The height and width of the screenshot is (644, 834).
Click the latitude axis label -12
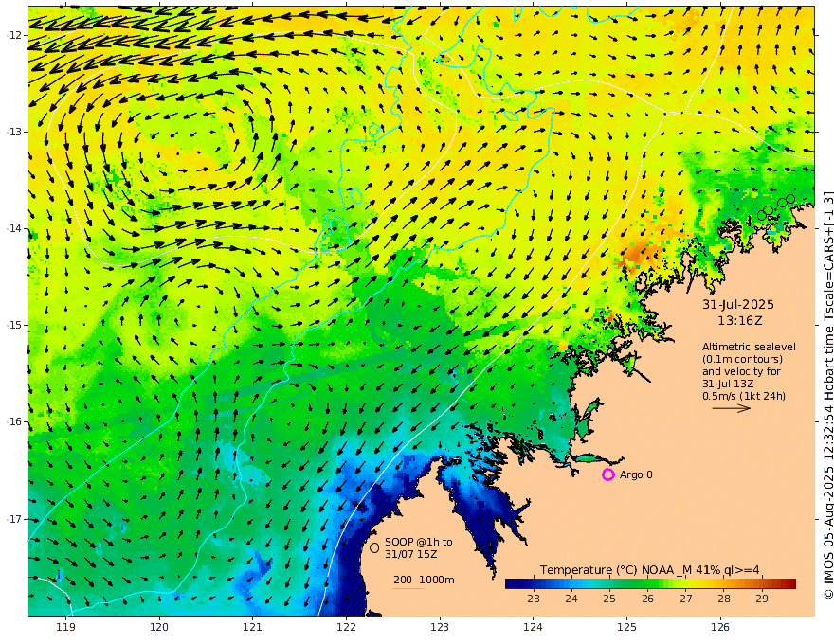(14, 35)
